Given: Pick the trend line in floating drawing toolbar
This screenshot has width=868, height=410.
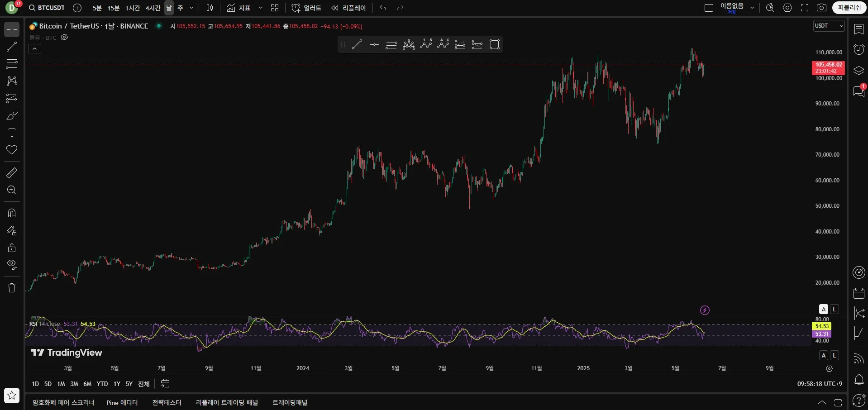Looking at the screenshot, I should 357,44.
